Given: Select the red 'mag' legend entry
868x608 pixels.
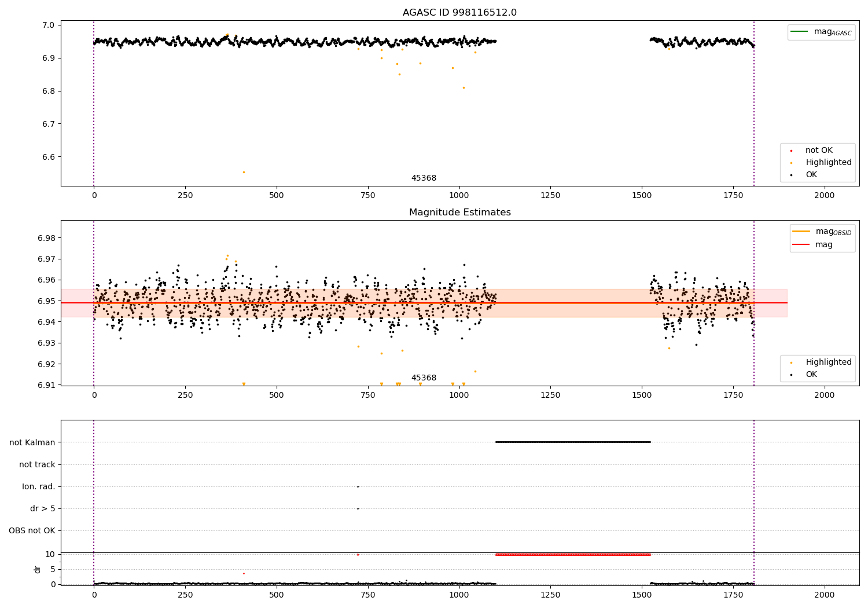Looking at the screenshot, I should (x=813, y=245).
